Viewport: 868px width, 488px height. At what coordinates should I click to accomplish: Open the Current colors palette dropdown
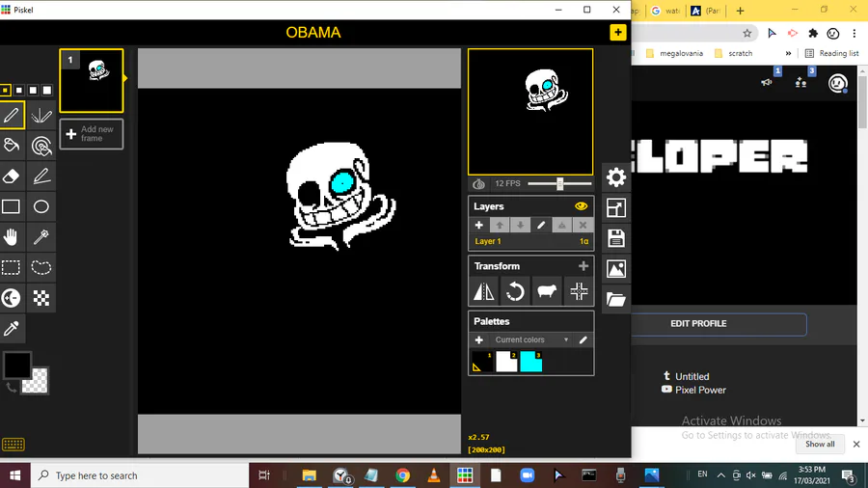[x=530, y=339]
